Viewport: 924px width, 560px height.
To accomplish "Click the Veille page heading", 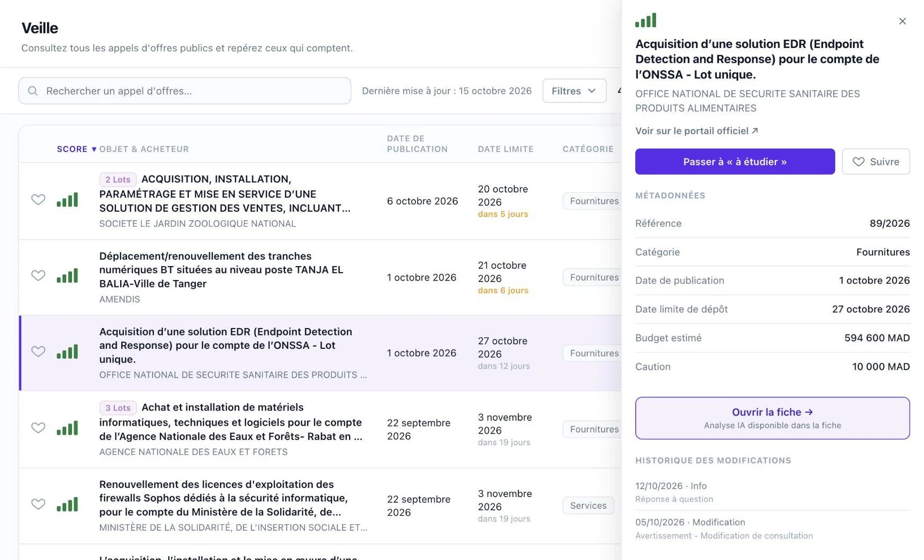I will [40, 28].
